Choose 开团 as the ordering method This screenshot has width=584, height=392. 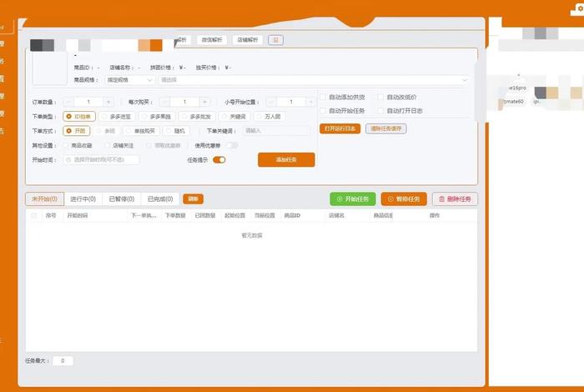[77, 131]
